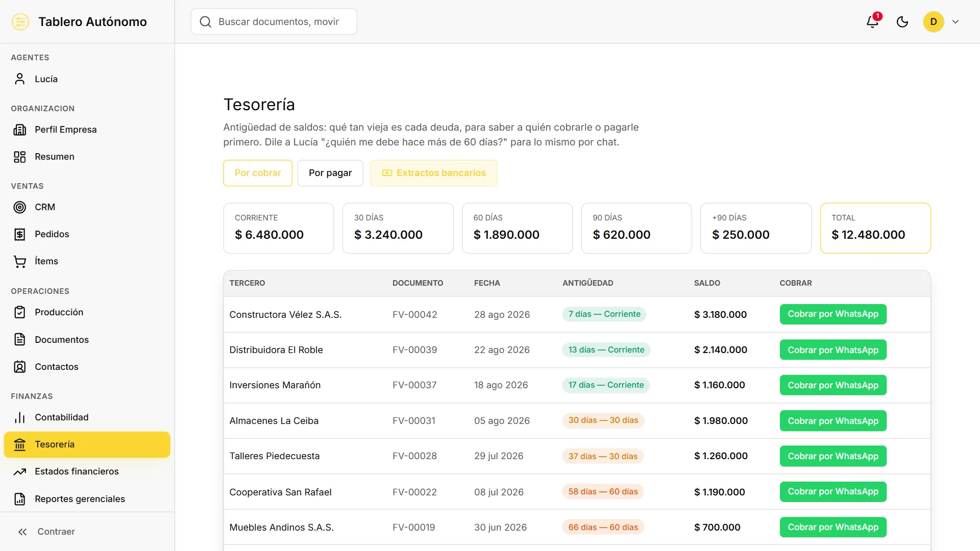Select the 30 días summary card
Image resolution: width=980 pixels, height=551 pixels.
[398, 228]
